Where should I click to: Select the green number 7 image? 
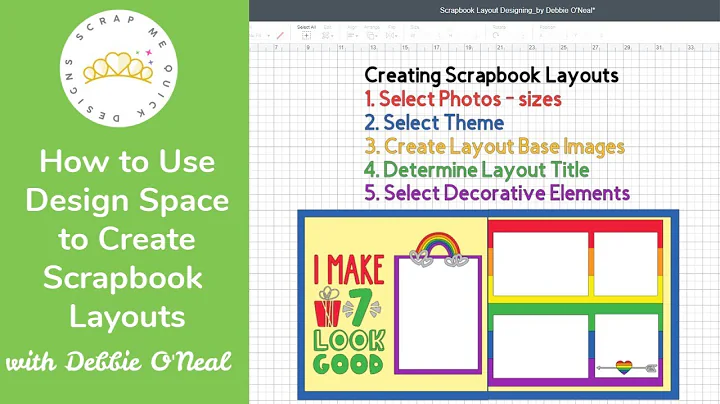tap(361, 307)
